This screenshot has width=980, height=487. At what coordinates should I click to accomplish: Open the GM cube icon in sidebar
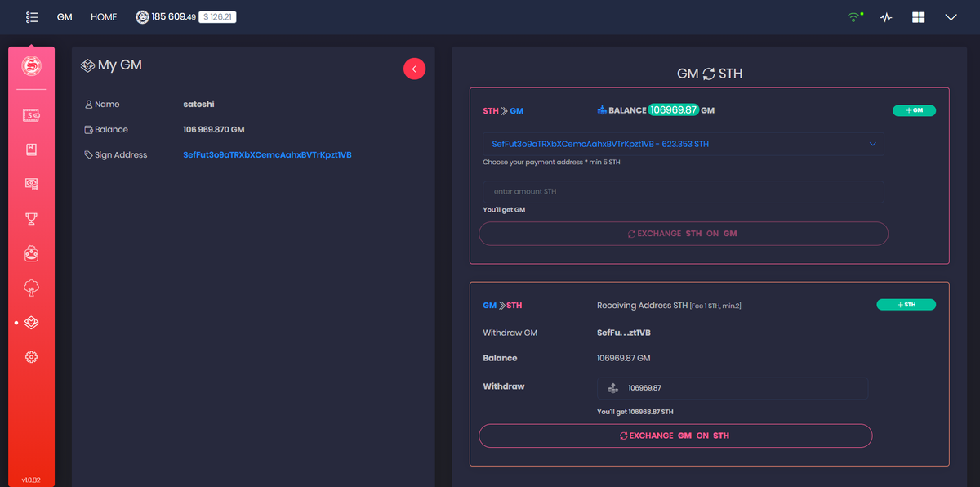click(32, 323)
